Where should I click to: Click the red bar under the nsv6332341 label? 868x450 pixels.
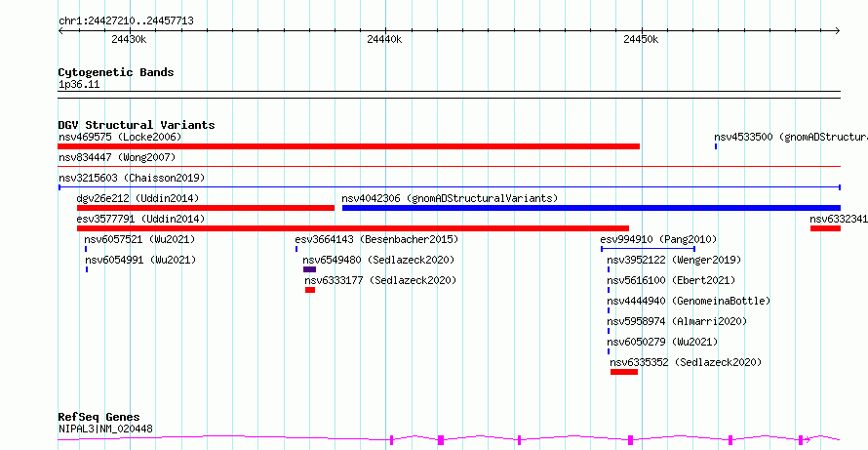825,228
